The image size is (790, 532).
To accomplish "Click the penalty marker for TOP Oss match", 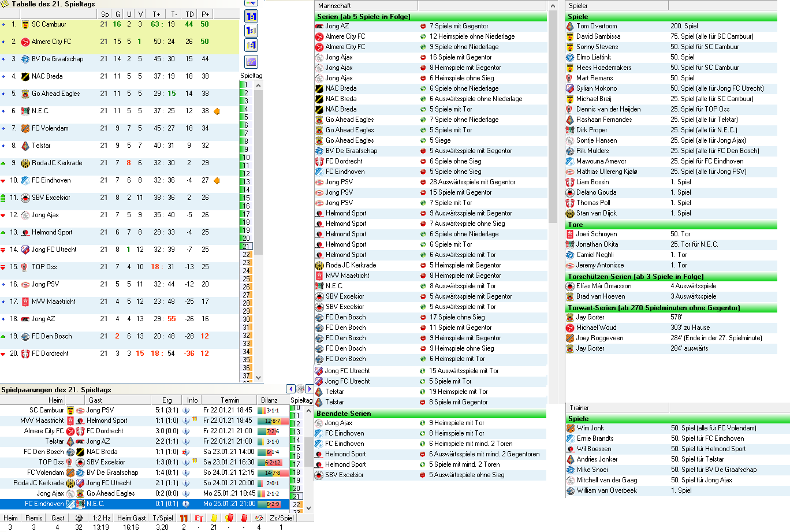I will tap(195, 461).
